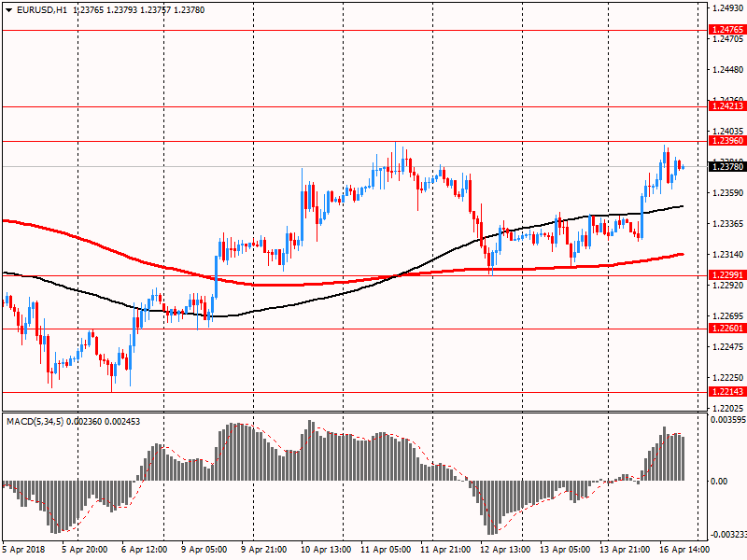Image resolution: width=747 pixels, height=560 pixels.
Task: Click the 1.24480 price scale value
Action: tap(727, 70)
